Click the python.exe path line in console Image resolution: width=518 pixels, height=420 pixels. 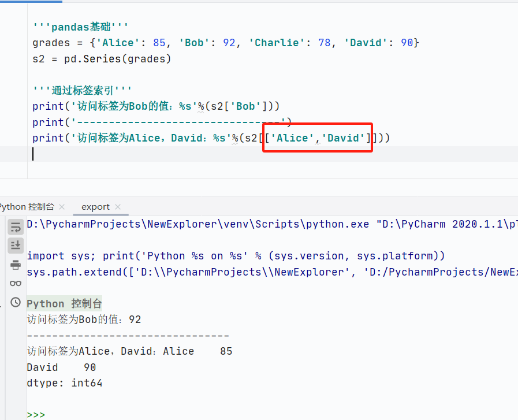coord(272,224)
